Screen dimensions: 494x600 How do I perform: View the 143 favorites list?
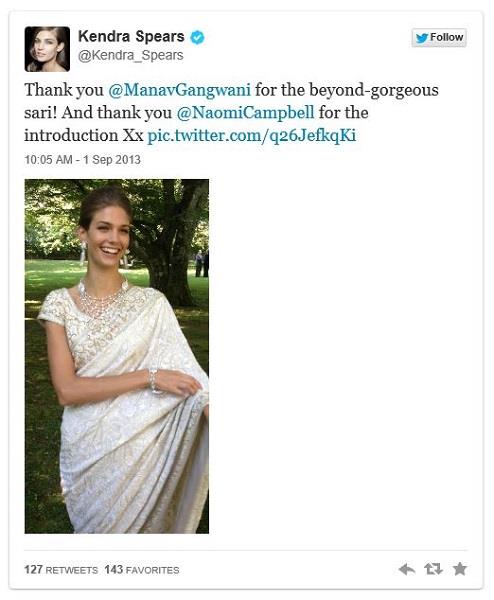142,570
